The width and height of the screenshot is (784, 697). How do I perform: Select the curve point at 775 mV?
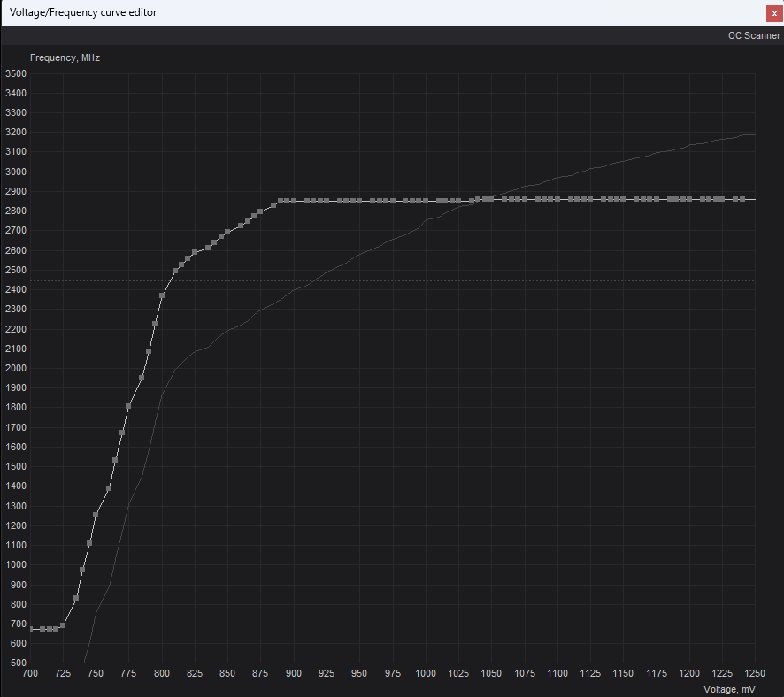coord(128,406)
